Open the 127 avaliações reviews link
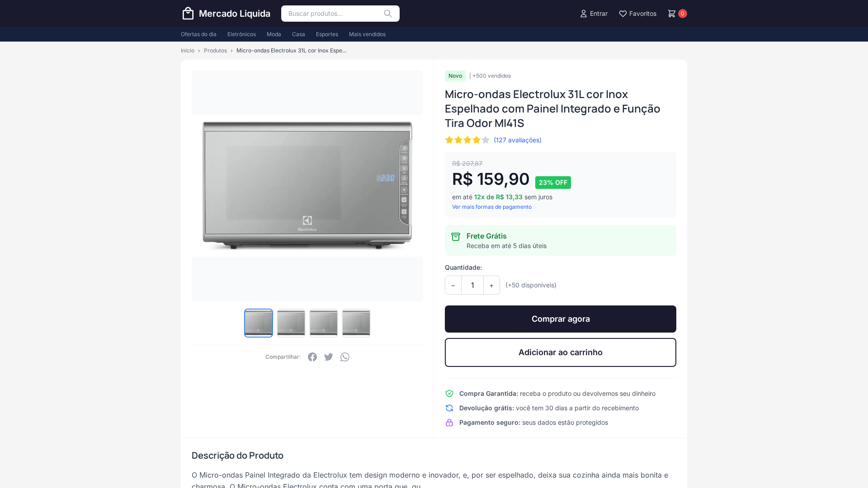868x488 pixels. pyautogui.click(x=518, y=140)
